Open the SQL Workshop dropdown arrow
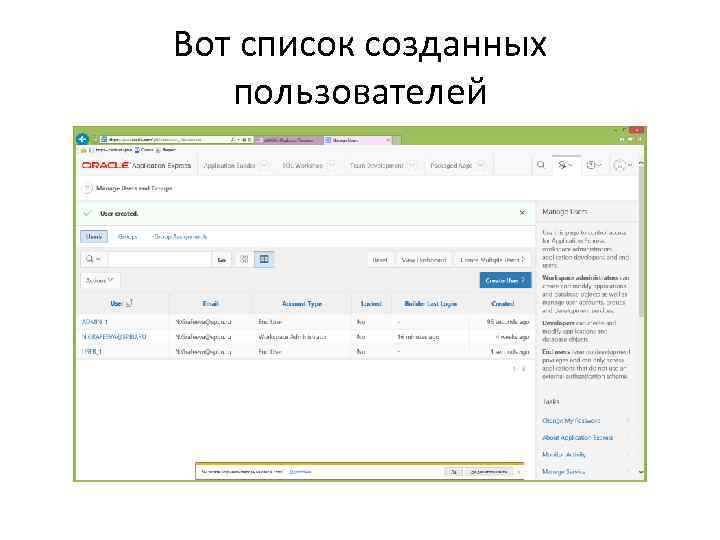This screenshot has width=720, height=540. (332, 165)
